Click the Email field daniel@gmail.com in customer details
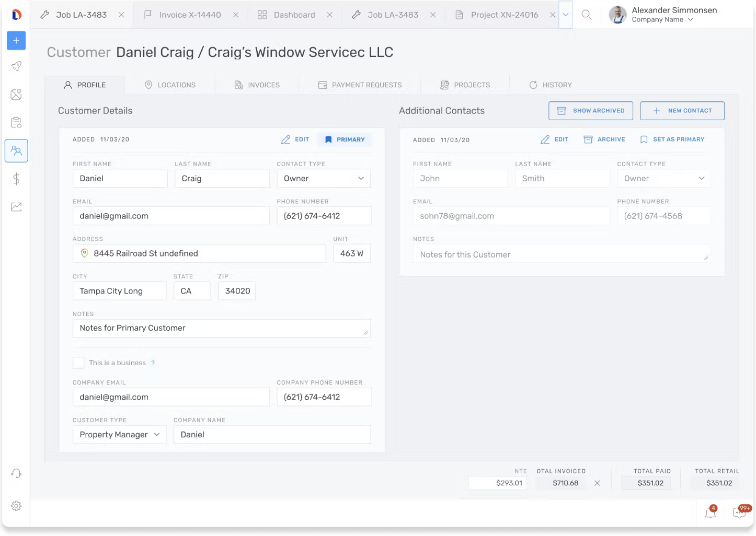The height and width of the screenshot is (536, 756). (171, 216)
